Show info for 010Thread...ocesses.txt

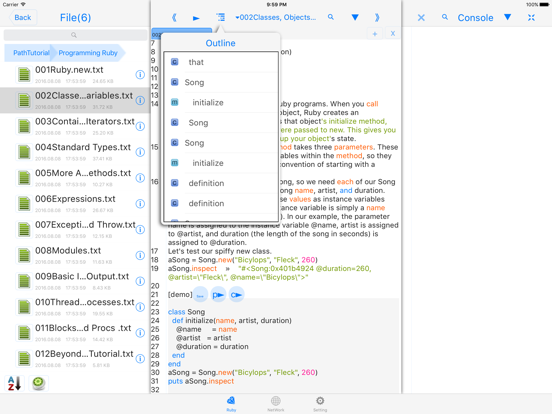(x=140, y=307)
